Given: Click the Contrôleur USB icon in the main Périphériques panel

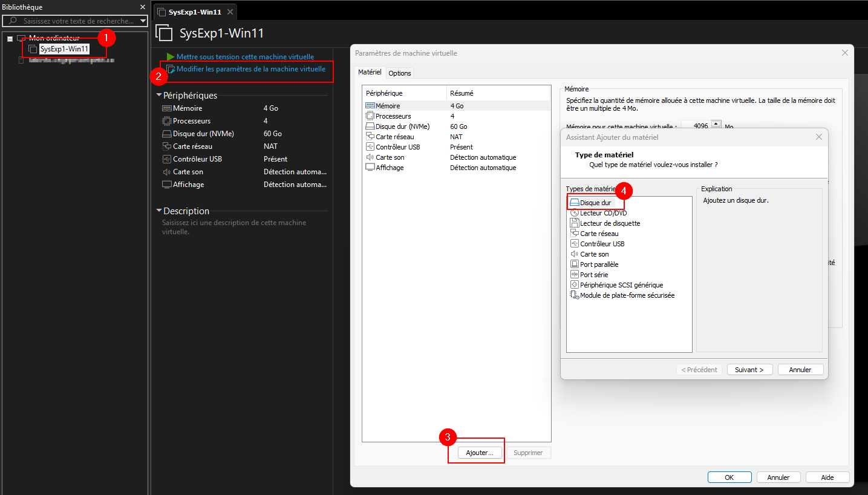Looking at the screenshot, I should (x=167, y=159).
